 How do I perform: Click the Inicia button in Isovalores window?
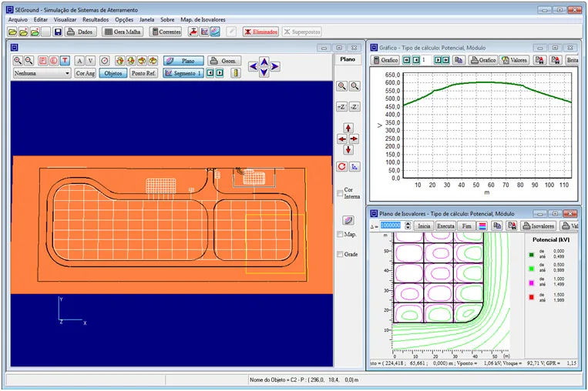[x=424, y=226]
